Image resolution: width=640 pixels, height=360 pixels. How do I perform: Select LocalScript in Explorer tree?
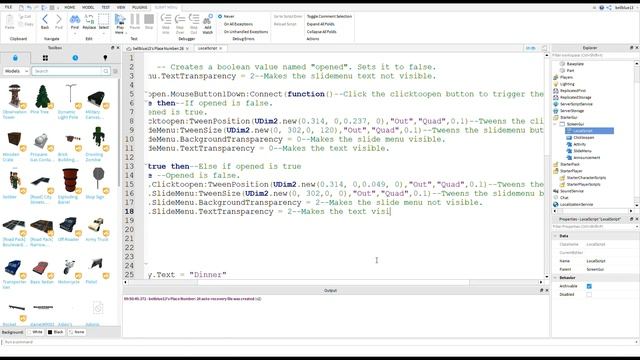tap(589, 131)
